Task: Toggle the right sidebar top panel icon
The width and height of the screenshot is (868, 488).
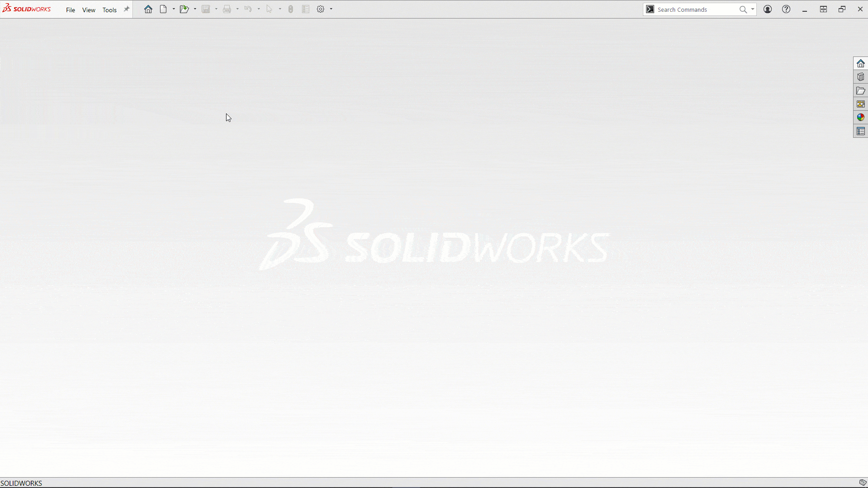Action: tap(861, 63)
